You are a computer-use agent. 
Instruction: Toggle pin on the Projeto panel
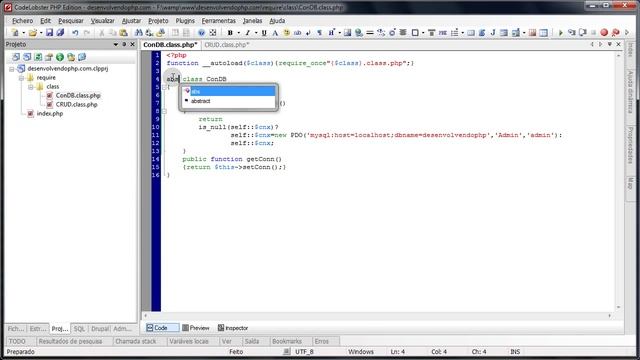[x=124, y=44]
